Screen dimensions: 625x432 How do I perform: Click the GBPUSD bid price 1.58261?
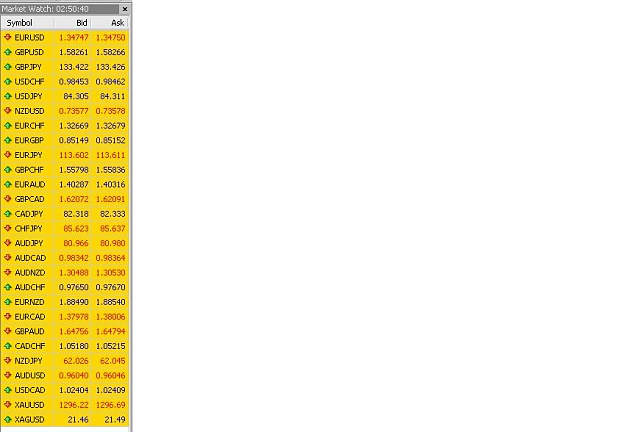click(x=74, y=52)
